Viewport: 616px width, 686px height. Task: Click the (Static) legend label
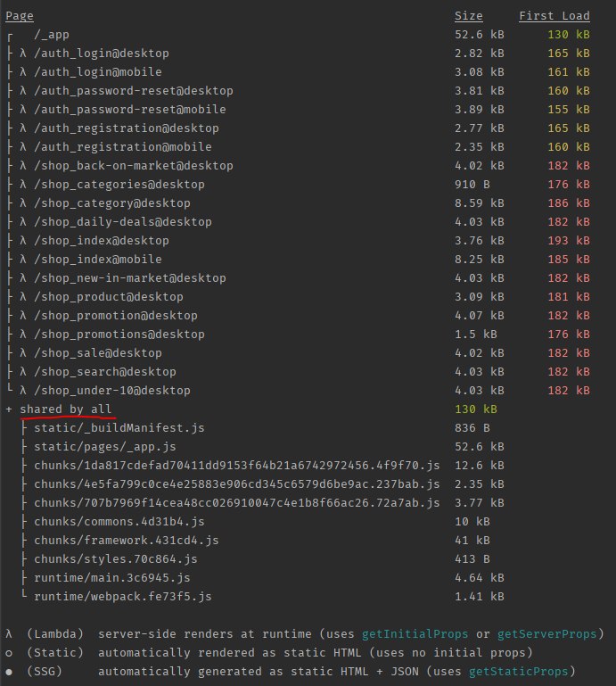[x=55, y=653]
